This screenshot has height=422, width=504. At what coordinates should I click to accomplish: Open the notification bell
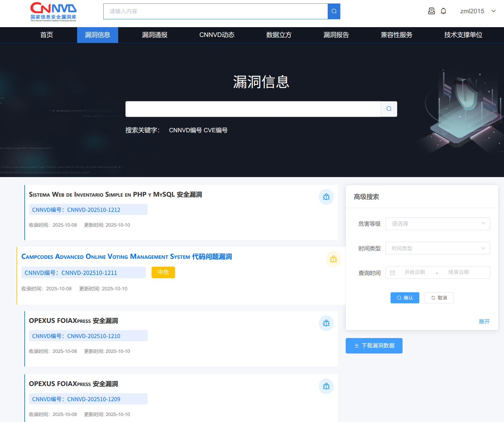tap(443, 11)
